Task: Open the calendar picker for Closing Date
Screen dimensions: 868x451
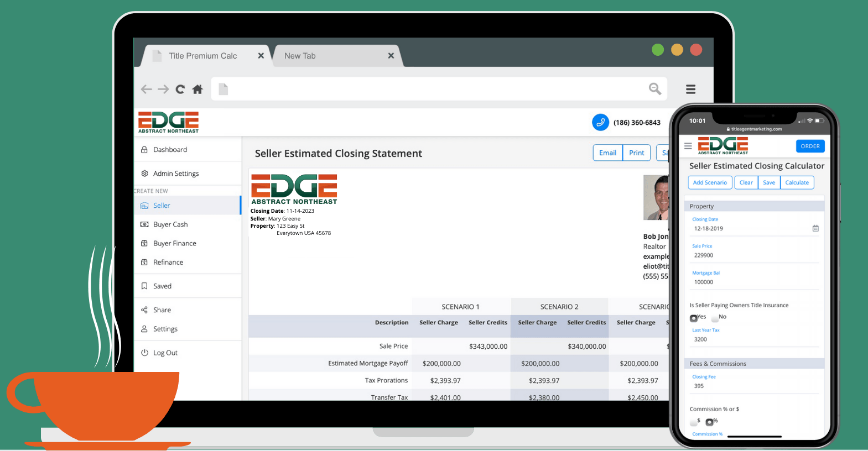Action: pyautogui.click(x=815, y=228)
